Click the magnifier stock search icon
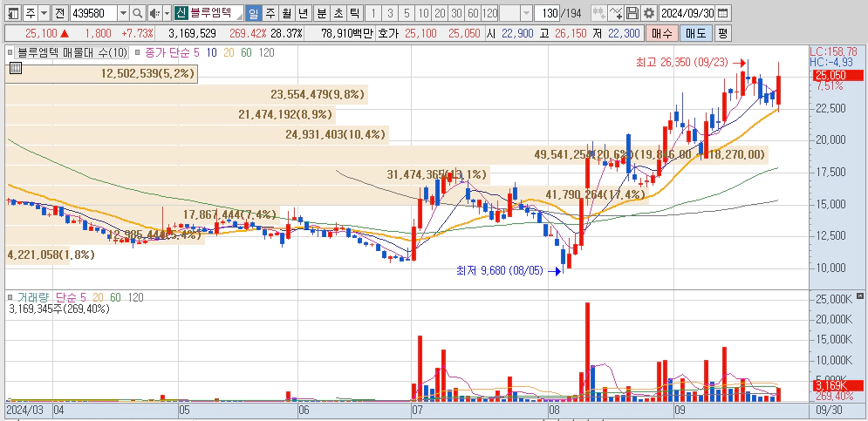 pos(138,13)
